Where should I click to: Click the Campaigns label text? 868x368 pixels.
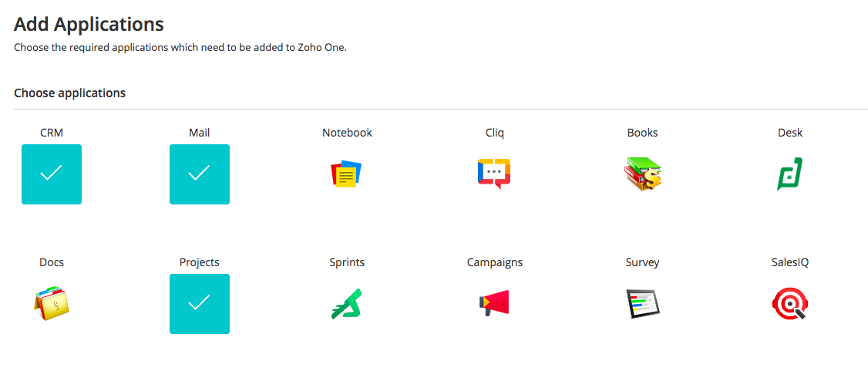pos(495,263)
